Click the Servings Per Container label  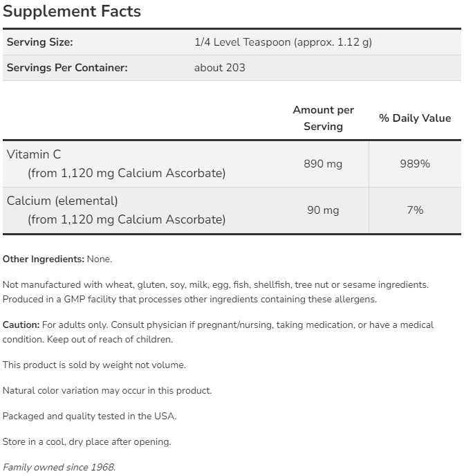click(x=67, y=68)
